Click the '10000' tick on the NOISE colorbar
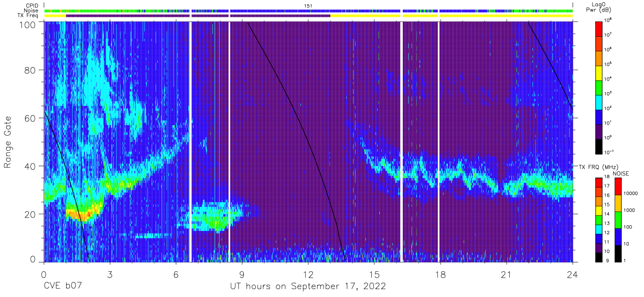 631,193
